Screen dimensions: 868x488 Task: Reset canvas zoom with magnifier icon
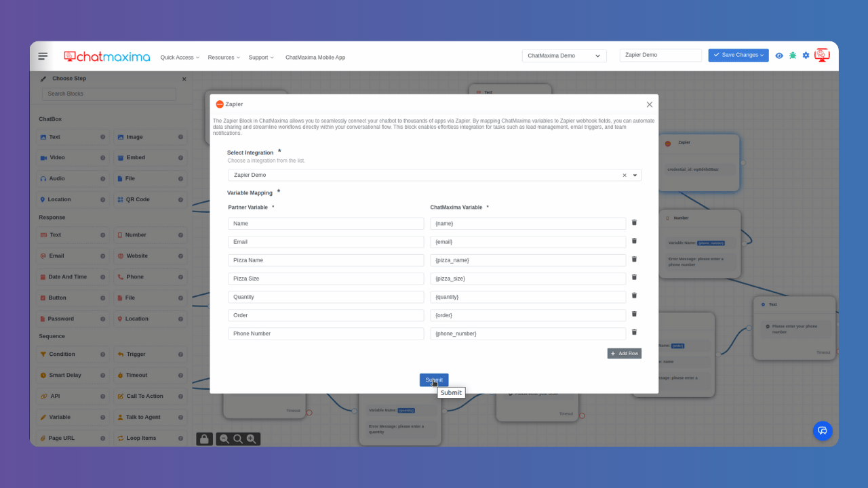(237, 439)
